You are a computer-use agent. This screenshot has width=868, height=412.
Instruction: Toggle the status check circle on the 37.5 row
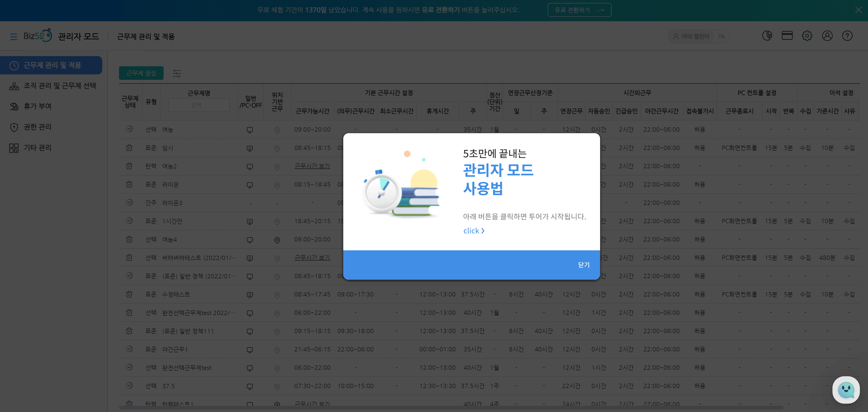129,385
